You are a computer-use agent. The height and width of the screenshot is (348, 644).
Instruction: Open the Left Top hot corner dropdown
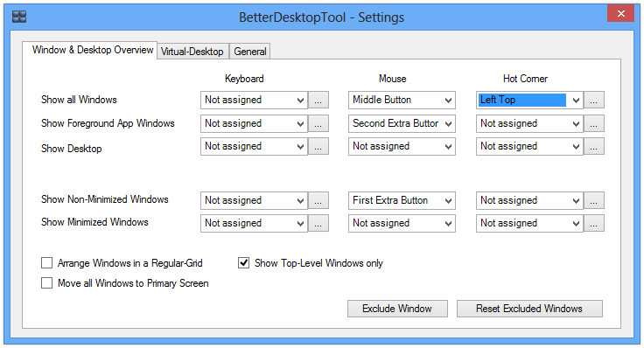coord(529,100)
